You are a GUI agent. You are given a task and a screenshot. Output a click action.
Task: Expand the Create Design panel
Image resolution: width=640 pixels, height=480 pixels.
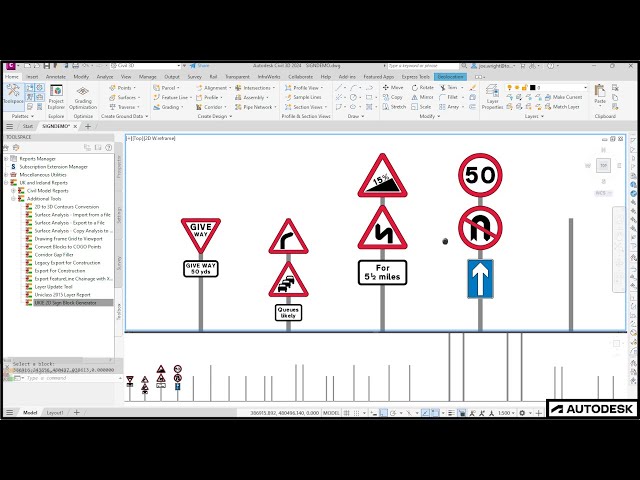[215, 116]
